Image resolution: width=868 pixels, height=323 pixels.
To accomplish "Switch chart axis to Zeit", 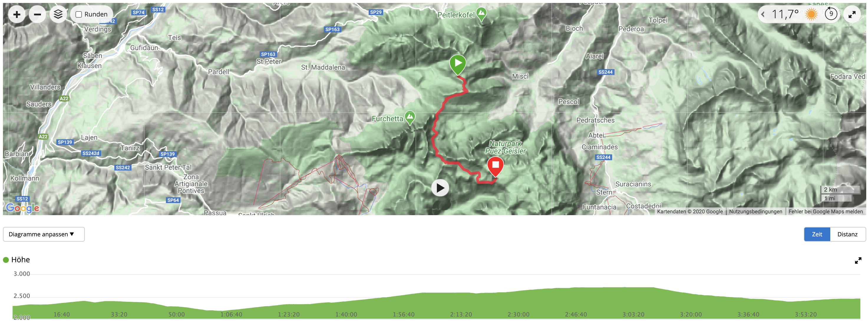I will click(817, 234).
